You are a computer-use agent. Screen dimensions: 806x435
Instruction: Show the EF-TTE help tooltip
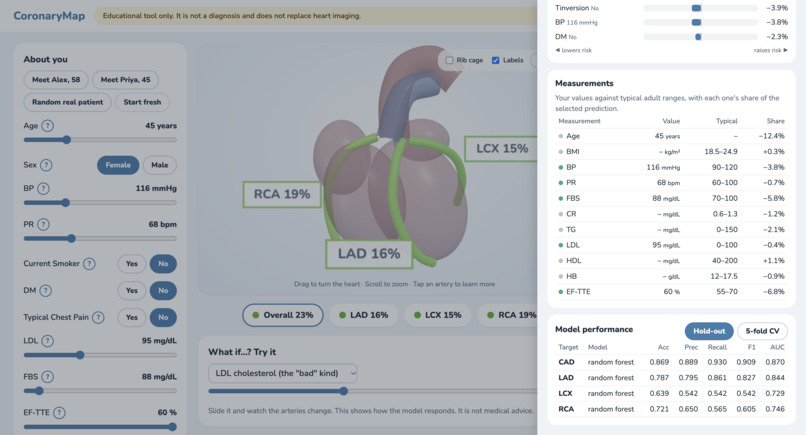(x=59, y=412)
